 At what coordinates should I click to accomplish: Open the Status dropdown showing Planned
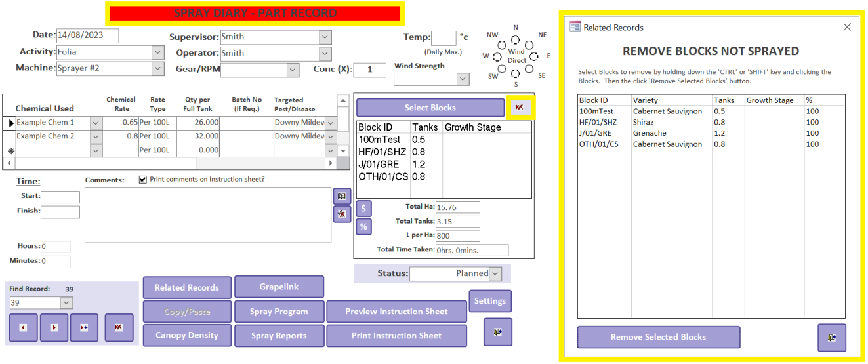495,273
